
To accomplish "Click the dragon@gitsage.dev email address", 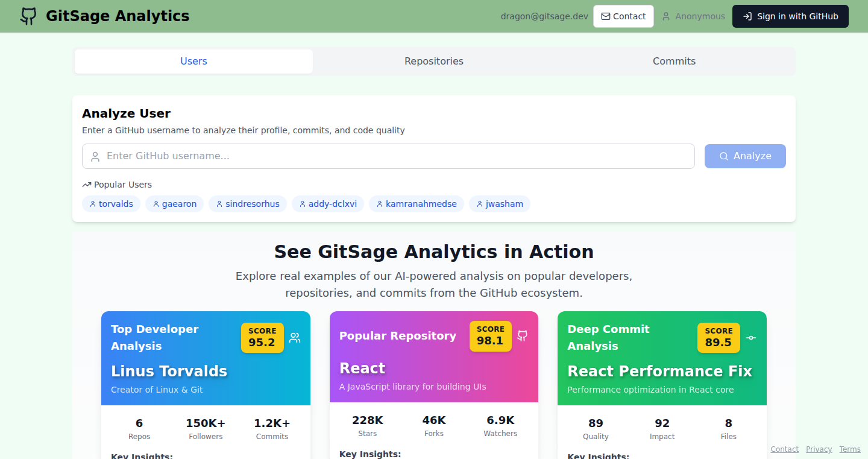I will coord(544,16).
